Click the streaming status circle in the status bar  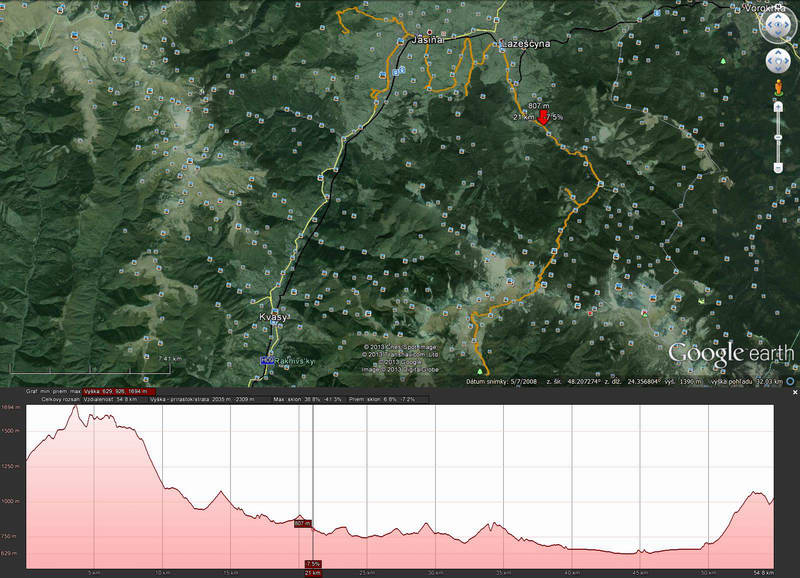click(790, 381)
